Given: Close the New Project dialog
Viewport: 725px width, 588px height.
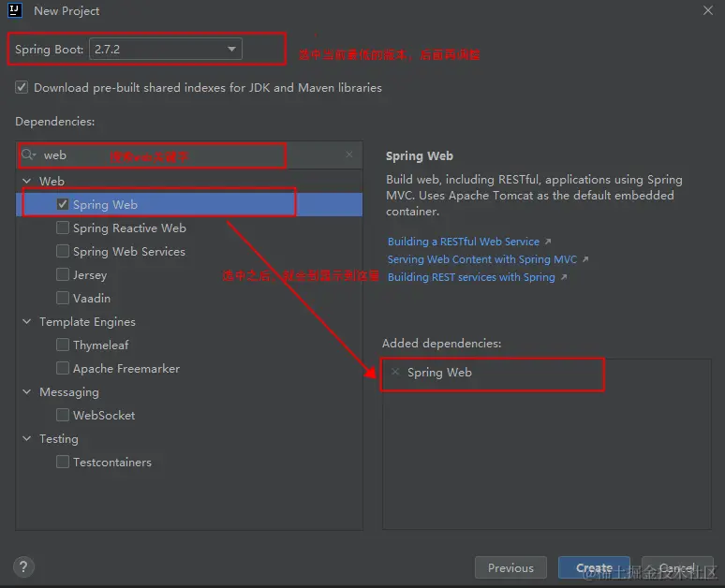Looking at the screenshot, I should (x=708, y=10).
